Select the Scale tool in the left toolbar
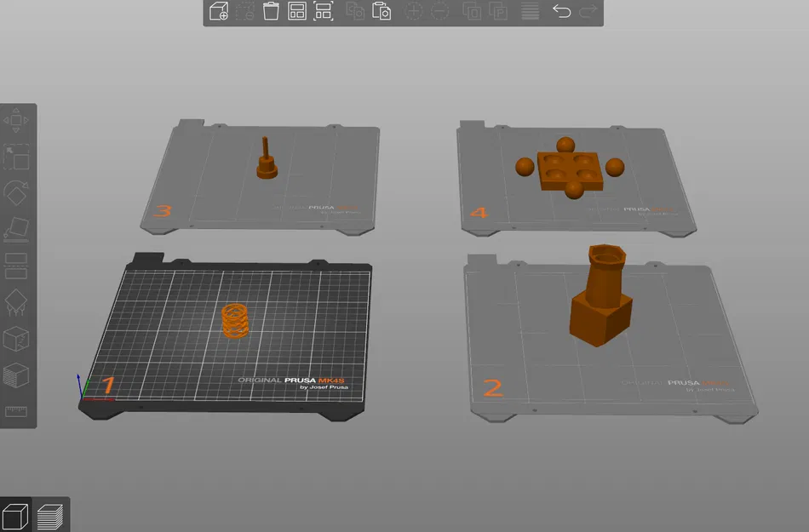 pyautogui.click(x=16, y=157)
